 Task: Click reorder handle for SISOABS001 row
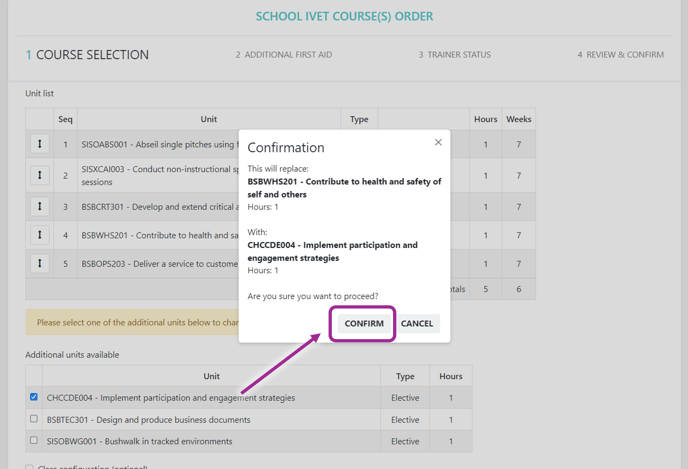(x=39, y=144)
